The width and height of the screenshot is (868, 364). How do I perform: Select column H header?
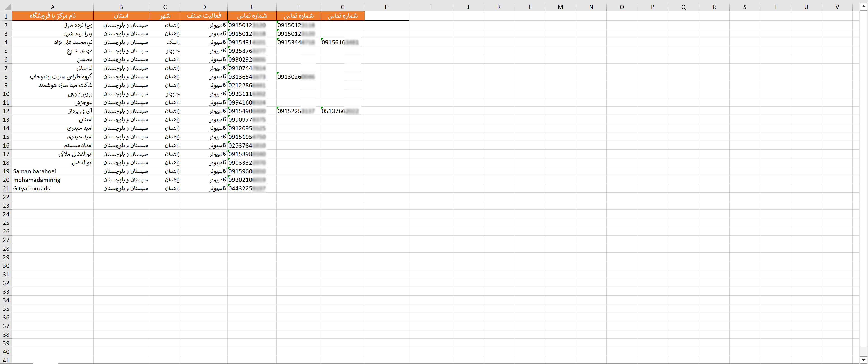(x=387, y=7)
